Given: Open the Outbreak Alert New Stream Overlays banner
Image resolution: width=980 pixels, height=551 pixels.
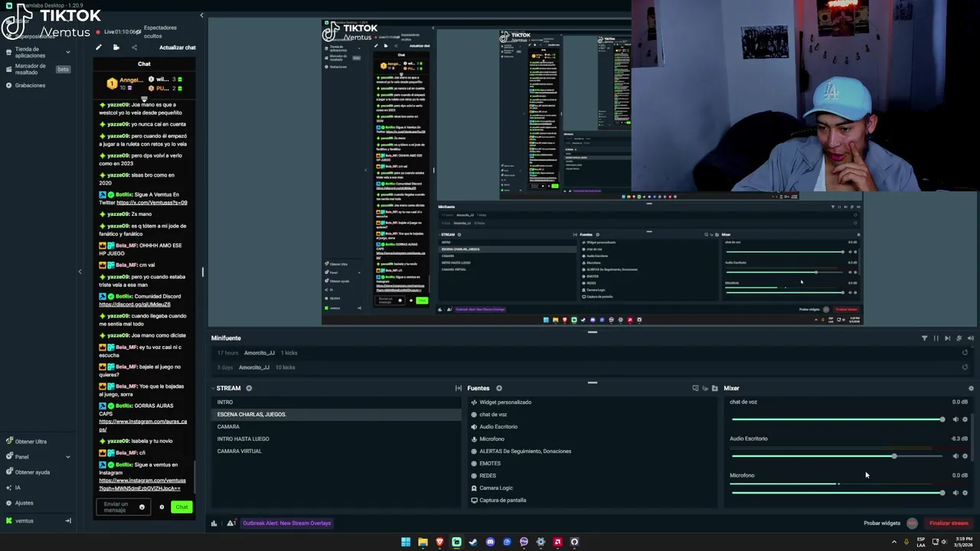Looking at the screenshot, I should [x=286, y=523].
